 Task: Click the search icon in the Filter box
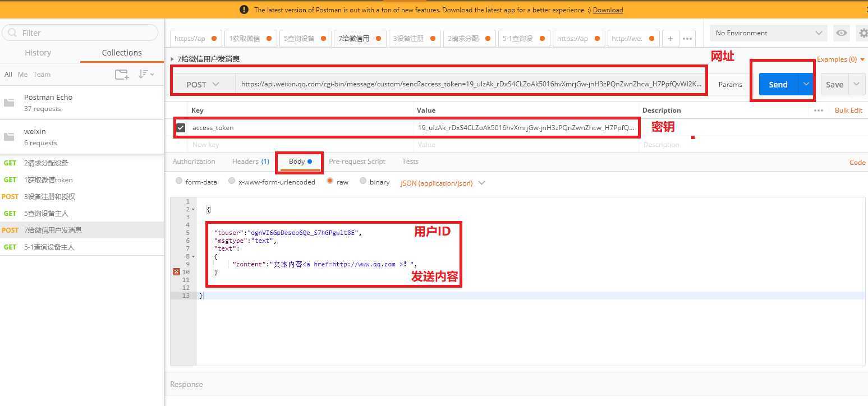(x=12, y=33)
